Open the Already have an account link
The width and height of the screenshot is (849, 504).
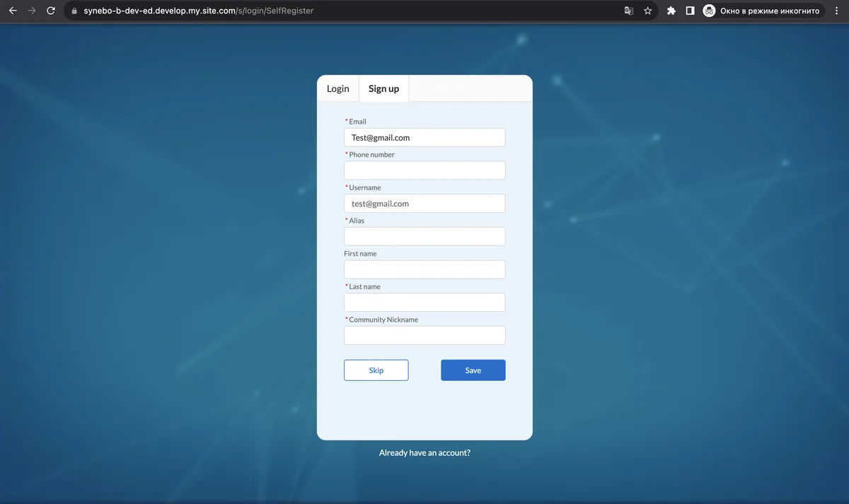click(424, 452)
